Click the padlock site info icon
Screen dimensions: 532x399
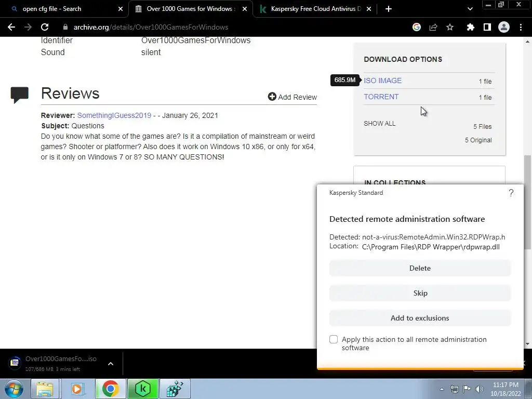[x=65, y=27]
